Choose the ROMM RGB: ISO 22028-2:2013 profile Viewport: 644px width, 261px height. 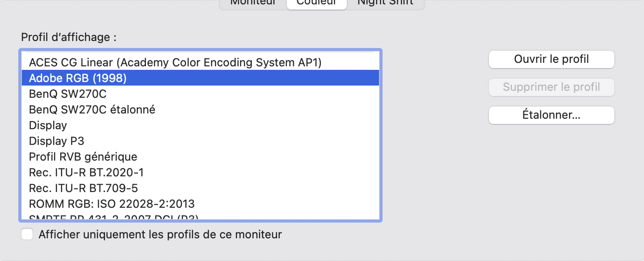pyautogui.click(x=112, y=204)
